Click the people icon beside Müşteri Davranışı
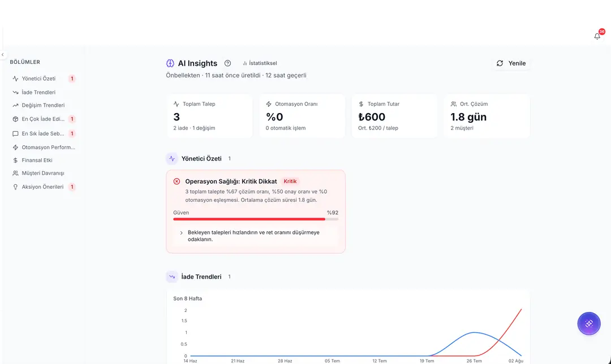 pos(15,173)
